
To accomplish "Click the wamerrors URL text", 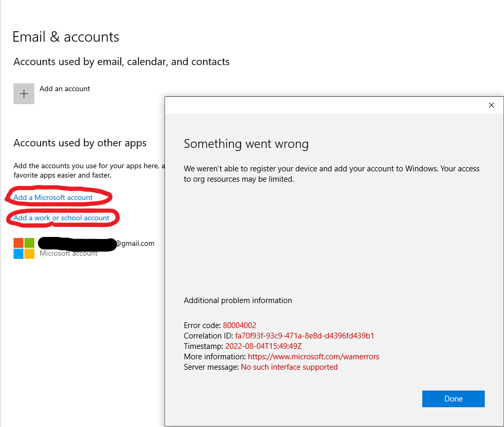I will tap(313, 357).
